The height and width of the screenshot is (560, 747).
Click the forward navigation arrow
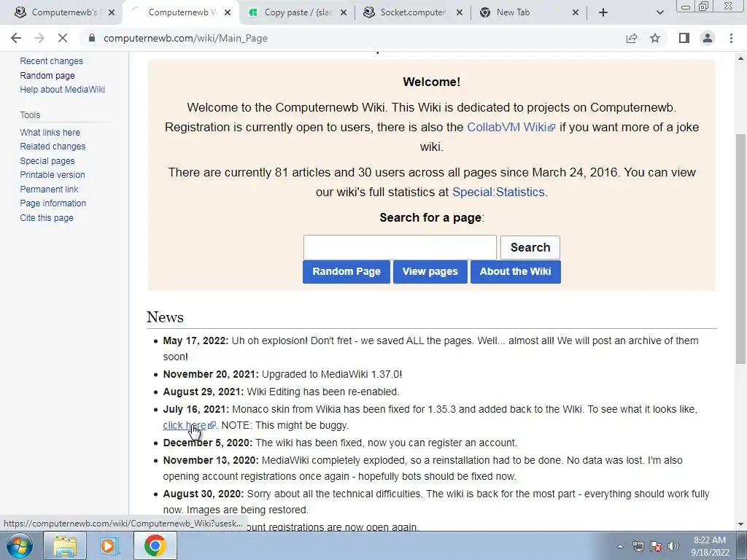[x=39, y=38]
